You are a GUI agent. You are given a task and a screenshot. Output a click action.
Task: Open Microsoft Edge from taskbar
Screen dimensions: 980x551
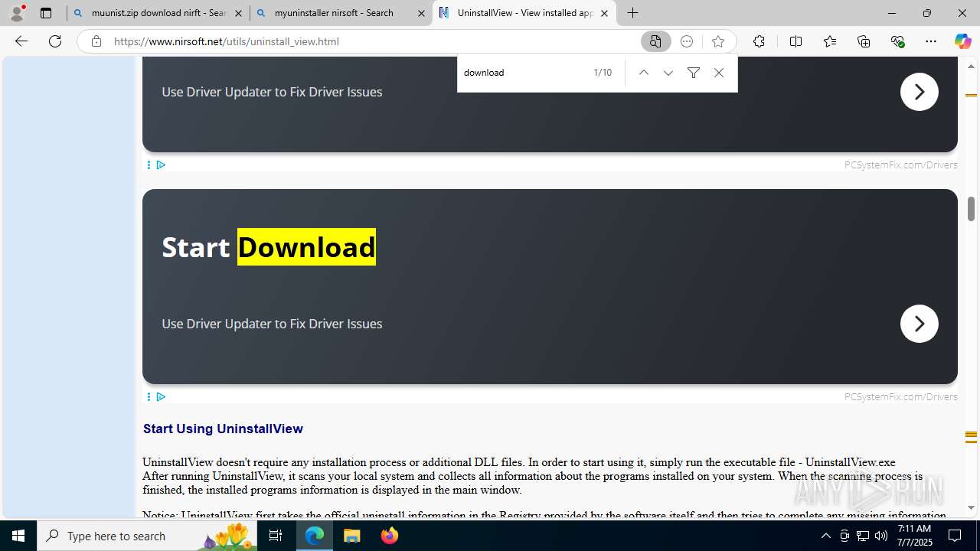point(315,536)
